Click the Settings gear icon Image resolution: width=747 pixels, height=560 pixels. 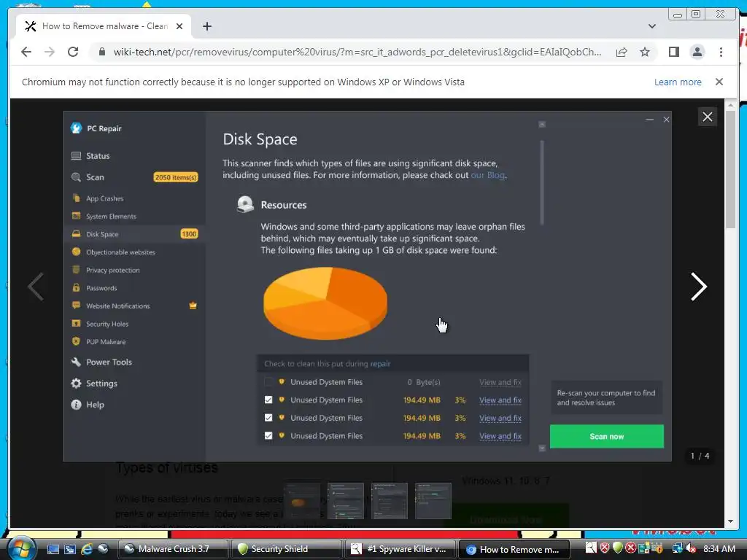pyautogui.click(x=76, y=384)
